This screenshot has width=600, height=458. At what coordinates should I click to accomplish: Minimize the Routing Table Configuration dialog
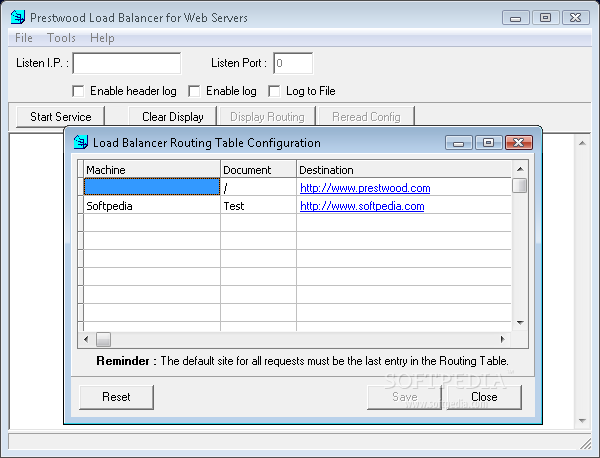point(459,143)
